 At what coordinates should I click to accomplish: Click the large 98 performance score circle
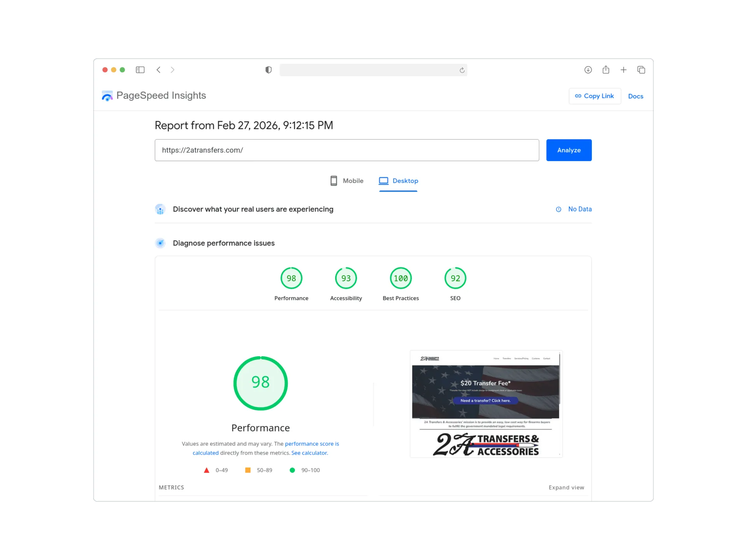[x=260, y=383]
